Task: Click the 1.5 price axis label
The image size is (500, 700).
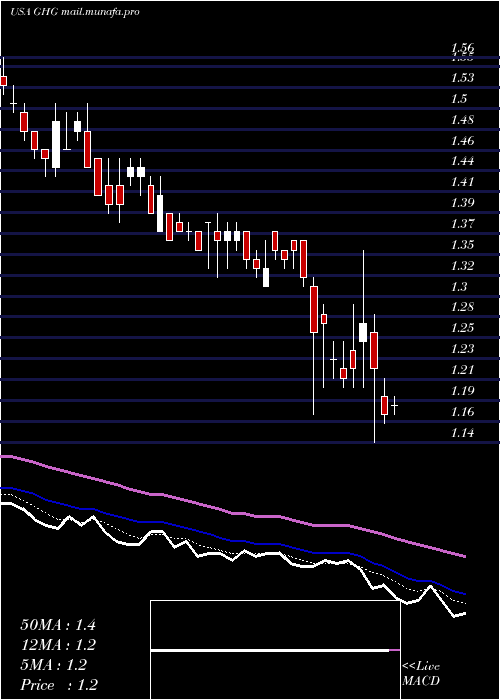Action: 458,99
